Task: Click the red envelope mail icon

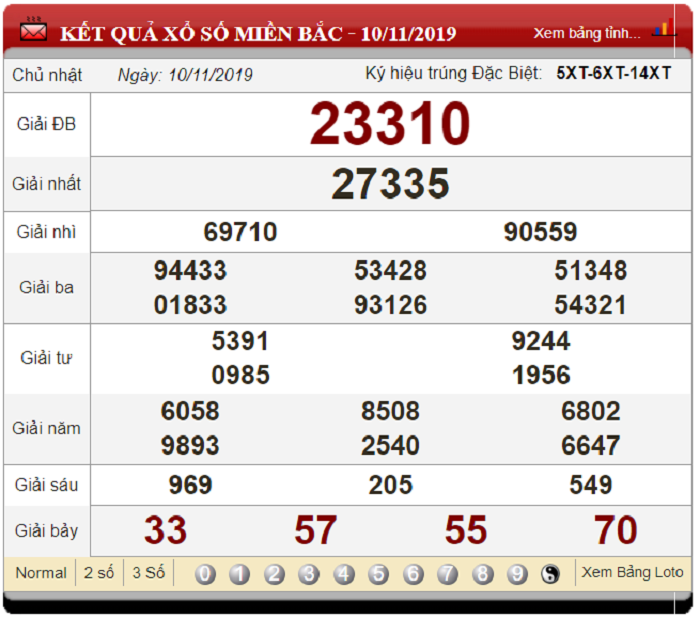Action: click(33, 31)
